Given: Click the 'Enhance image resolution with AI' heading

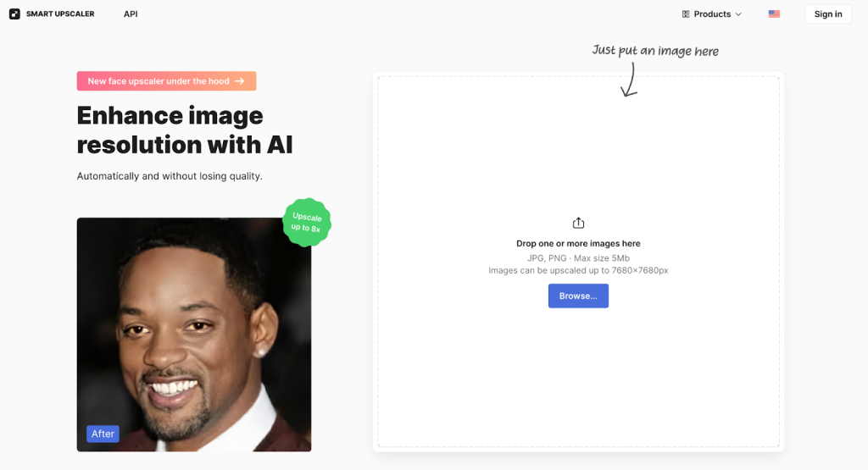Looking at the screenshot, I should tap(184, 130).
